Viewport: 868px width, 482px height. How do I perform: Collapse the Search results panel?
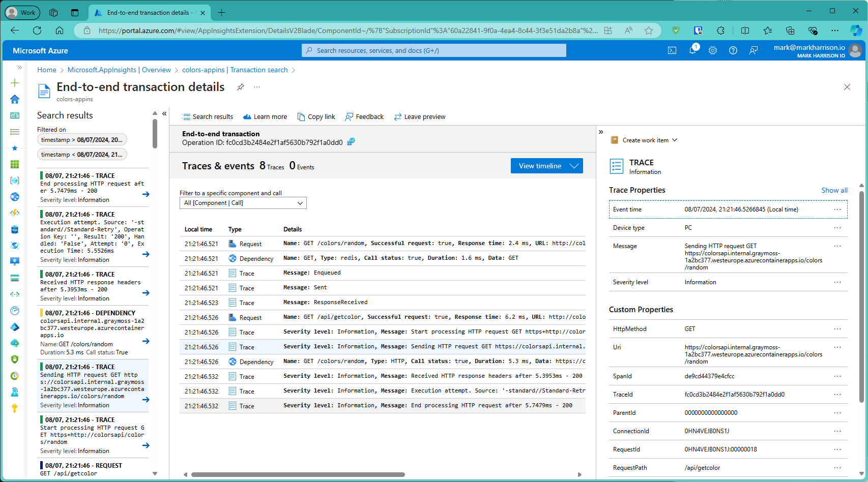pyautogui.click(x=164, y=114)
